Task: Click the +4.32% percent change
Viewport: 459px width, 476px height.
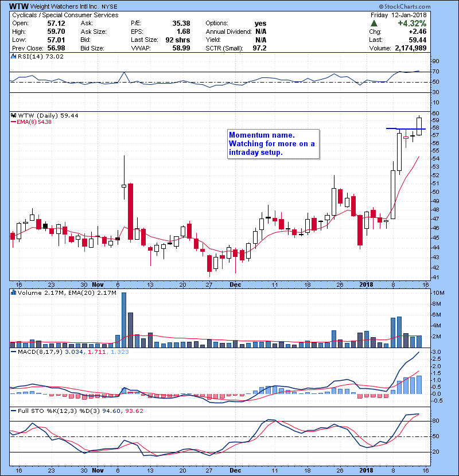Action: point(412,24)
